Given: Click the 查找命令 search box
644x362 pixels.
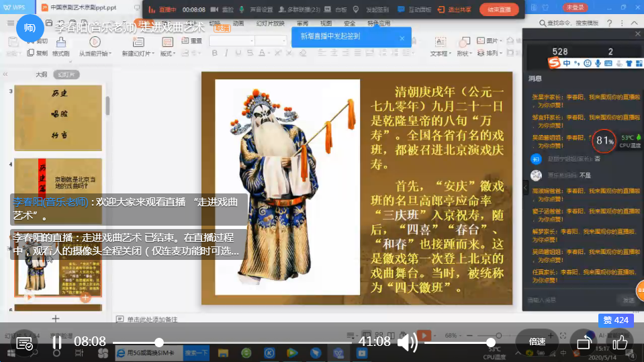Looking at the screenshot, I should point(569,23).
